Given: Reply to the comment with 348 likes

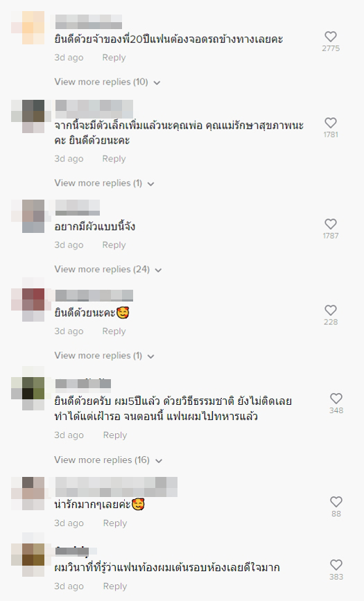Looking at the screenshot, I should pos(114,435).
